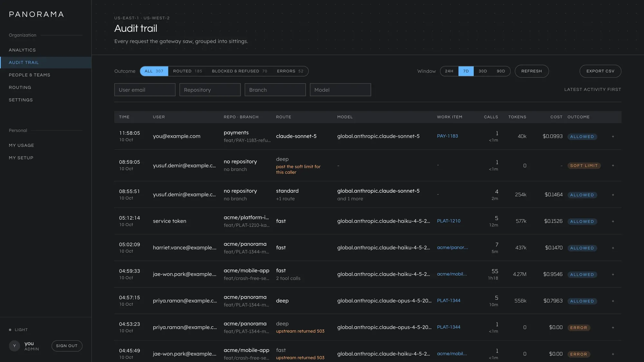
Task: Click the Soft Limit outcome badge
Action: click(x=584, y=165)
